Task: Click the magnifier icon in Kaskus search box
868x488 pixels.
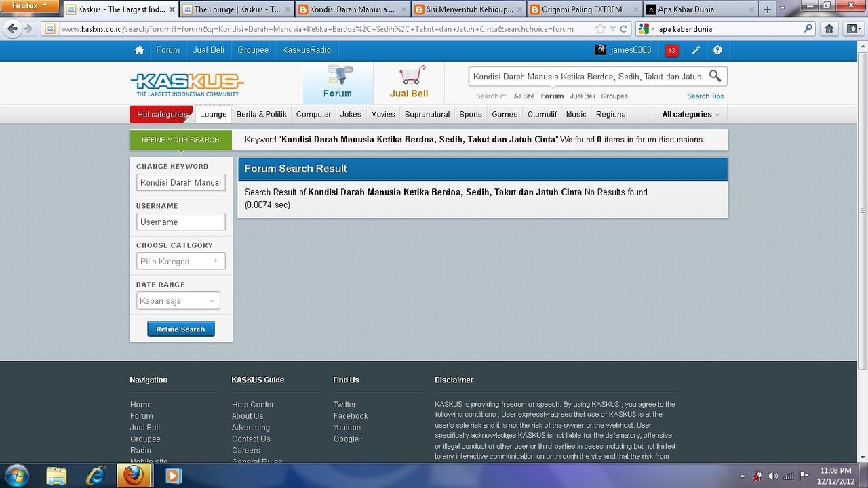Action: (715, 76)
